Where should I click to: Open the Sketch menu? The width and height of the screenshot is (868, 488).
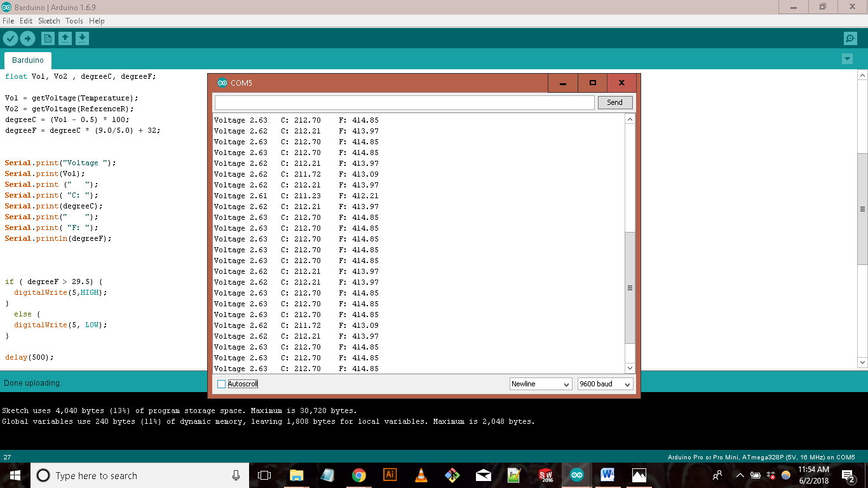click(49, 21)
